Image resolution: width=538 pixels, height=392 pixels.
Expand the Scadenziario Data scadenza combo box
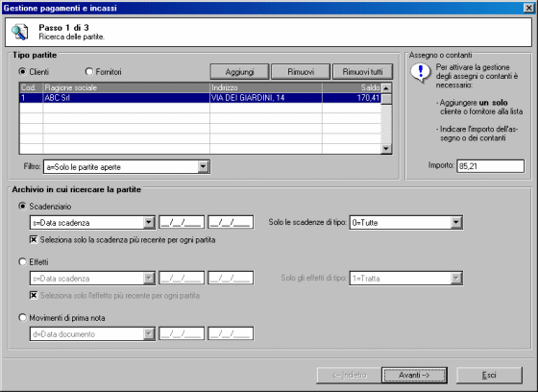coord(149,223)
